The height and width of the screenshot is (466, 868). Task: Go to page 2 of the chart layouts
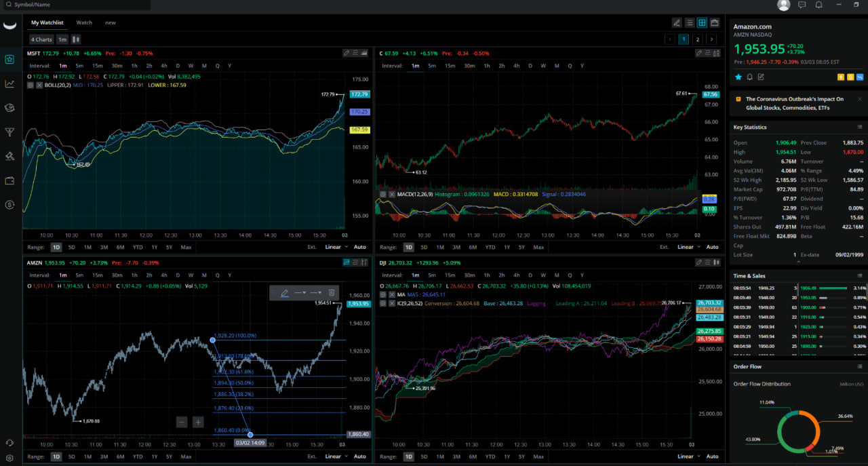tap(697, 39)
